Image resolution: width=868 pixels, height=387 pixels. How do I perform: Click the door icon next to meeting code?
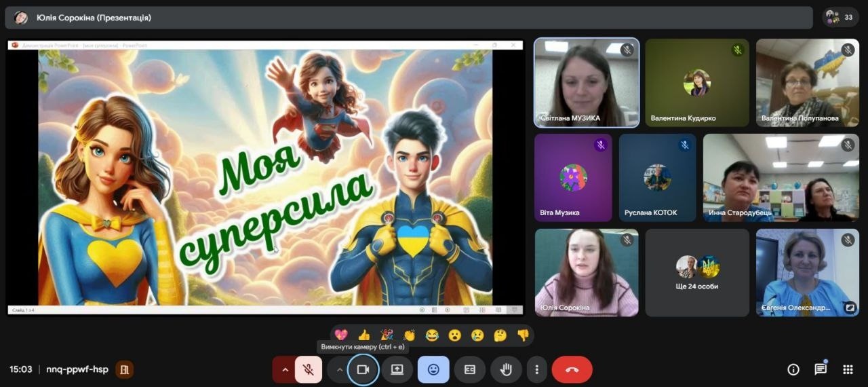pos(124,369)
